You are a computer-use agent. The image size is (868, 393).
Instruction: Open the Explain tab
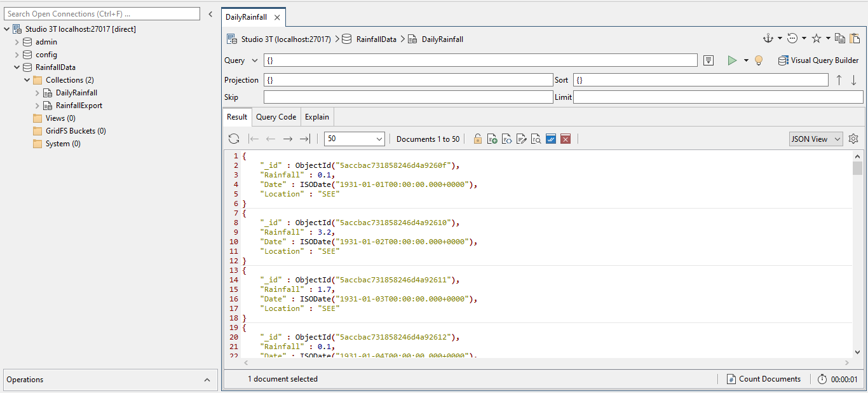(x=316, y=117)
